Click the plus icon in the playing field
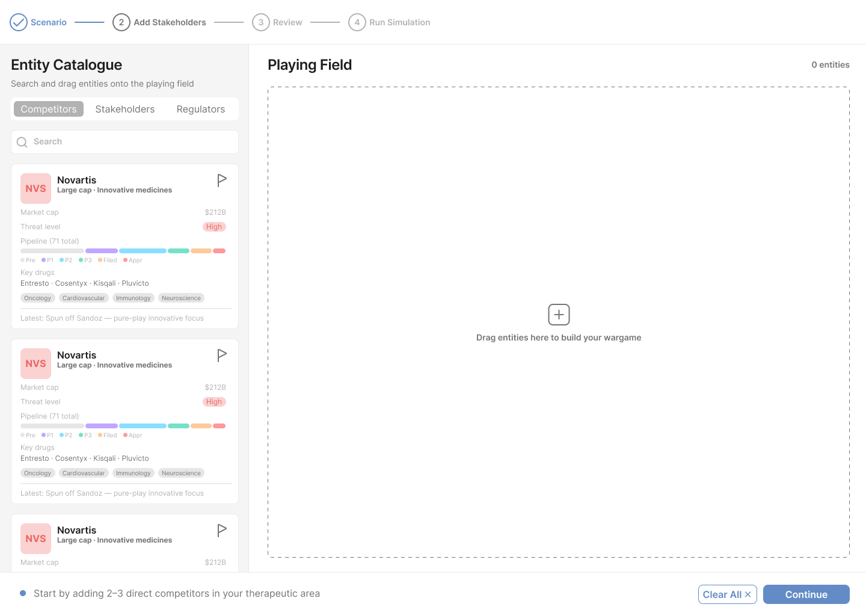The width and height of the screenshot is (866, 616). (x=559, y=315)
